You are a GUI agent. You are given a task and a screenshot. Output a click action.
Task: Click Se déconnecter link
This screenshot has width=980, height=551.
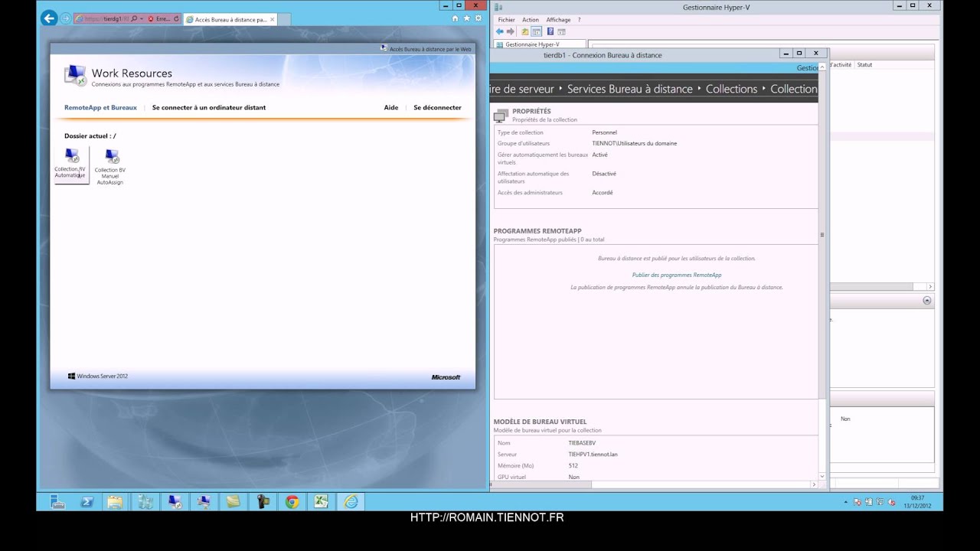[x=437, y=108]
